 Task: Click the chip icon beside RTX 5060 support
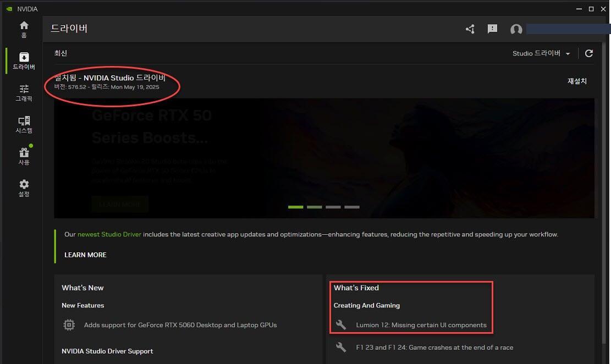pyautogui.click(x=69, y=324)
